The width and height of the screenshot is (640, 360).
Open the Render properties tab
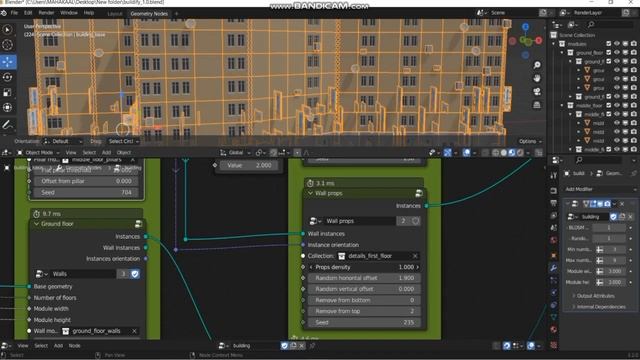click(x=553, y=191)
